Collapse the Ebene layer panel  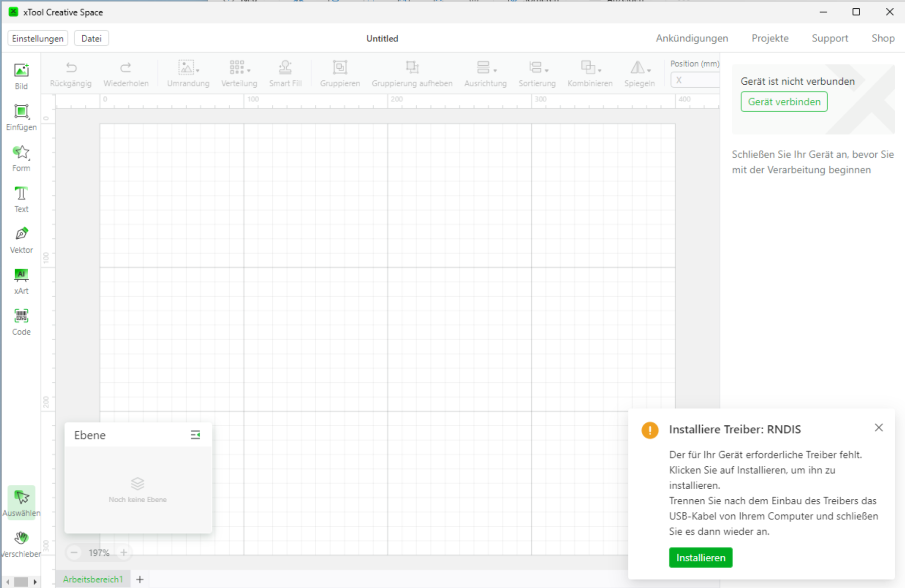[x=195, y=435]
